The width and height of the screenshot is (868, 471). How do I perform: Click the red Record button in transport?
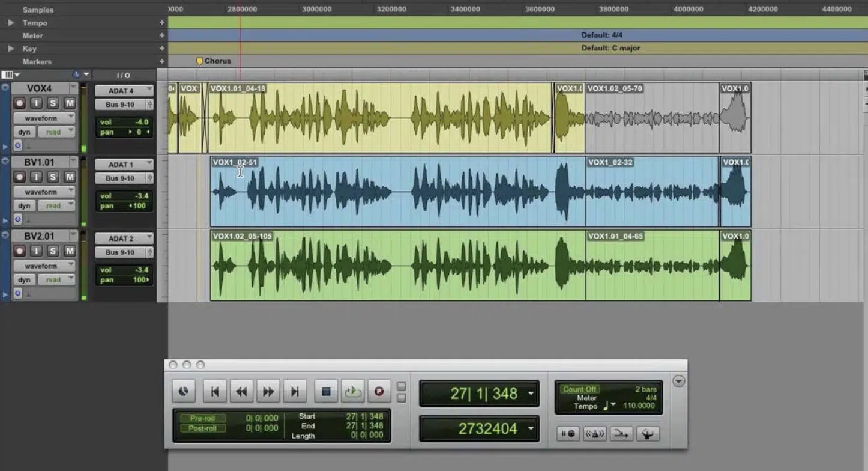[379, 391]
